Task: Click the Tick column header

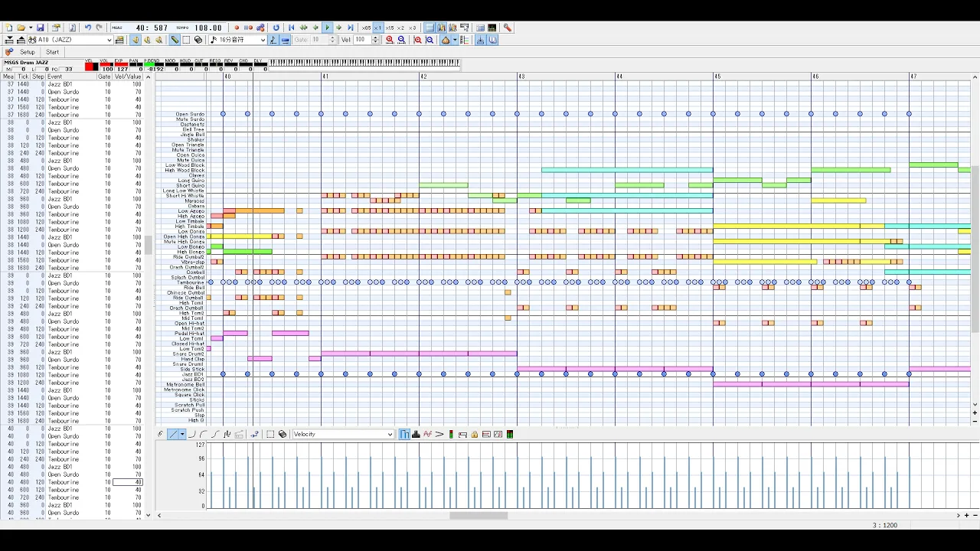Action: [x=23, y=77]
